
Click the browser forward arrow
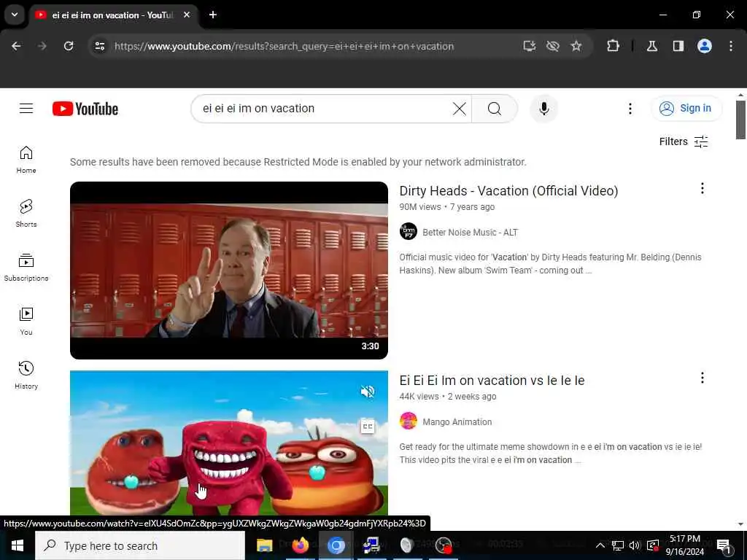pyautogui.click(x=42, y=46)
